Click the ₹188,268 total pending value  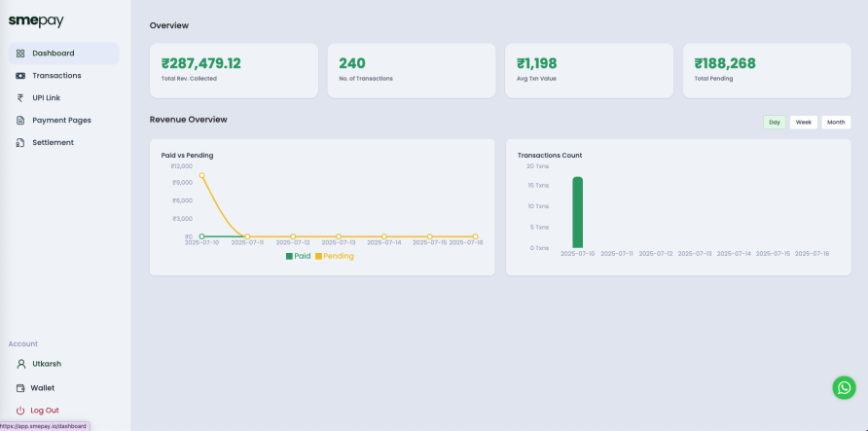725,63
